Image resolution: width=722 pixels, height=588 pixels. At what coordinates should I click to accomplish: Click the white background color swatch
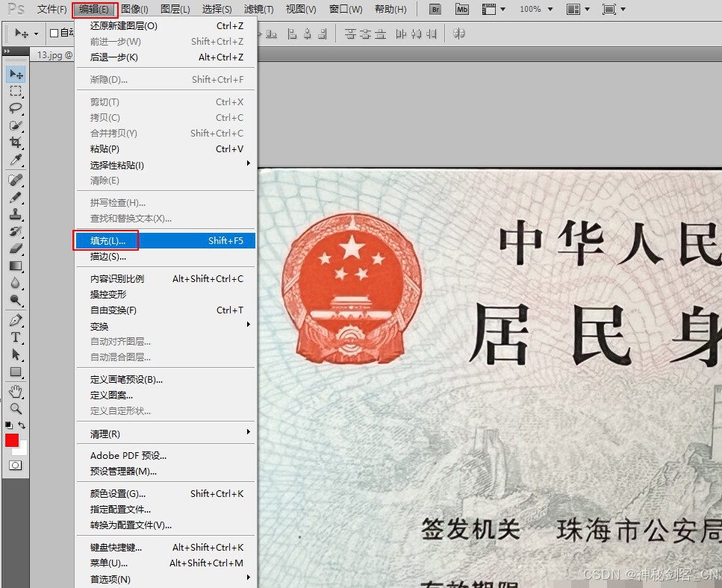click(23, 449)
